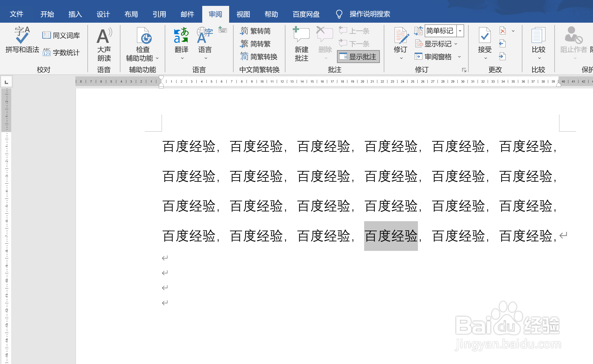Open the 文件 tab
This screenshot has width=593, height=364.
click(17, 14)
